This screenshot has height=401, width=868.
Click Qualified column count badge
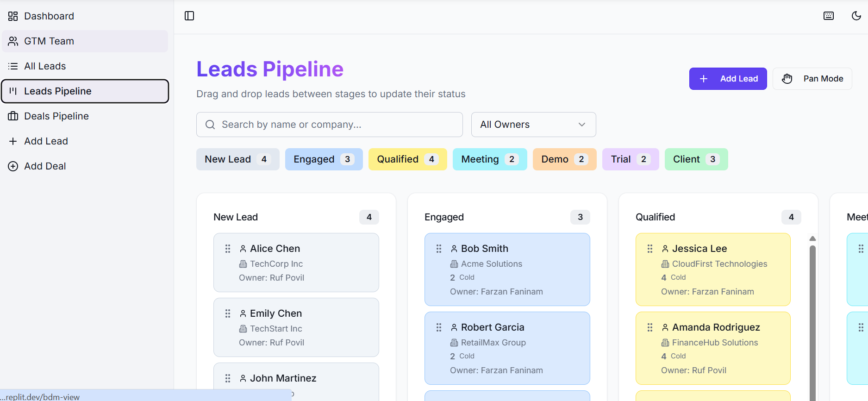(x=791, y=217)
